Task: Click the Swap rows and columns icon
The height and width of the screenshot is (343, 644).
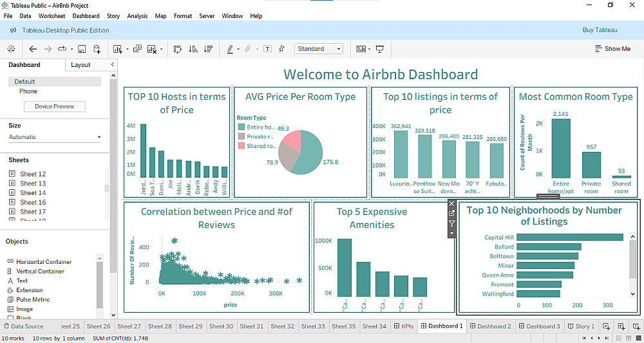Action: click(x=178, y=49)
